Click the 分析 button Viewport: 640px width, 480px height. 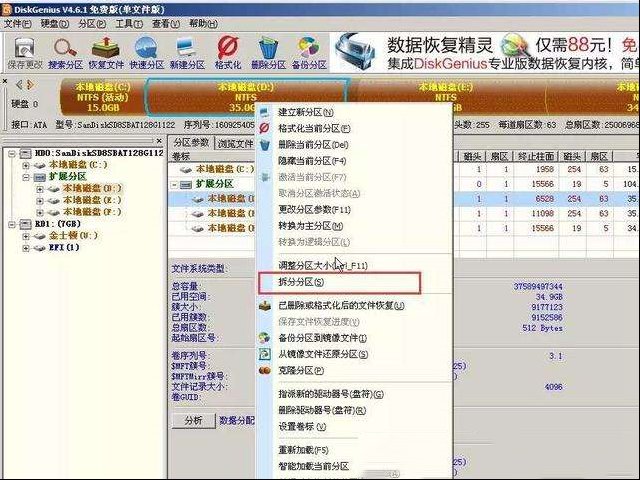click(x=193, y=420)
